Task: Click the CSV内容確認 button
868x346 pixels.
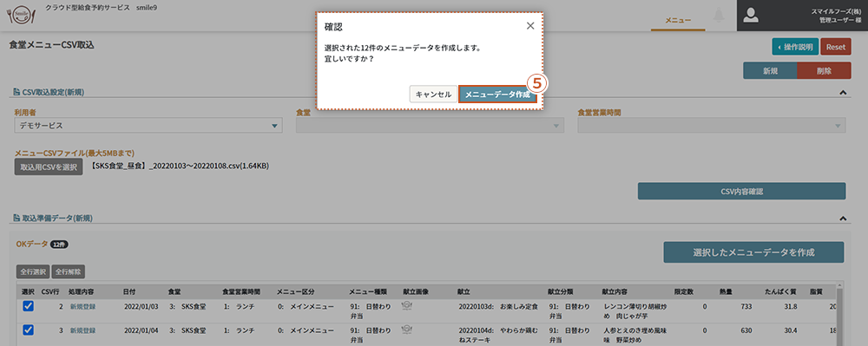Action: [742, 192]
